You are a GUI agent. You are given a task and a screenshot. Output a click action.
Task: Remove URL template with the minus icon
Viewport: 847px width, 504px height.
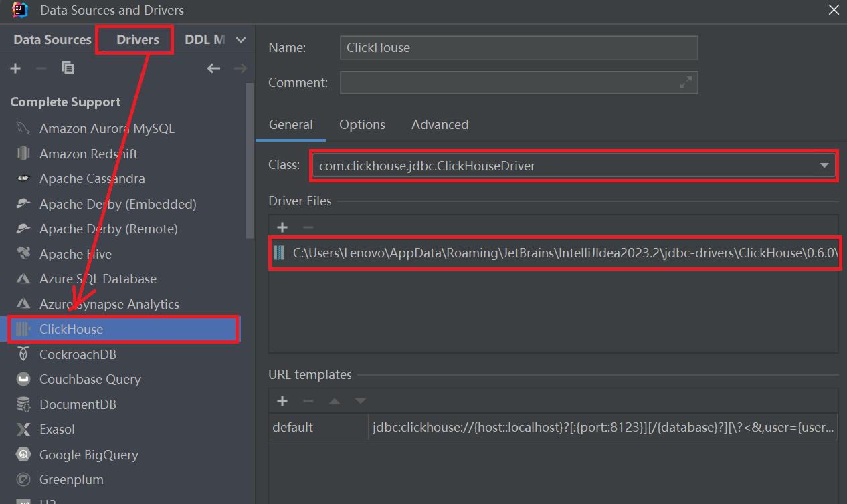[308, 401]
